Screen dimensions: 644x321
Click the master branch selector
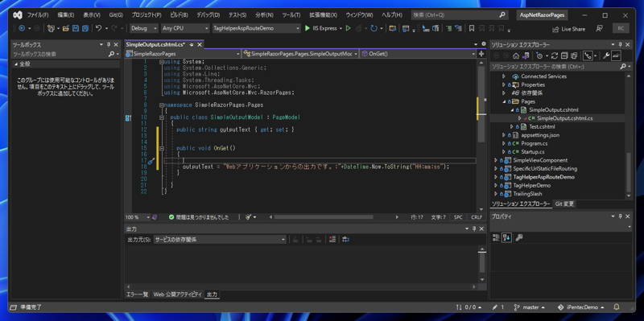(x=530, y=307)
